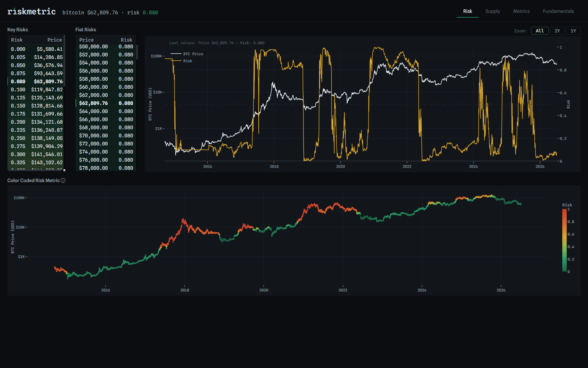
Task: Select Key Risks row priced $136,240.87
Action: click(x=36, y=130)
